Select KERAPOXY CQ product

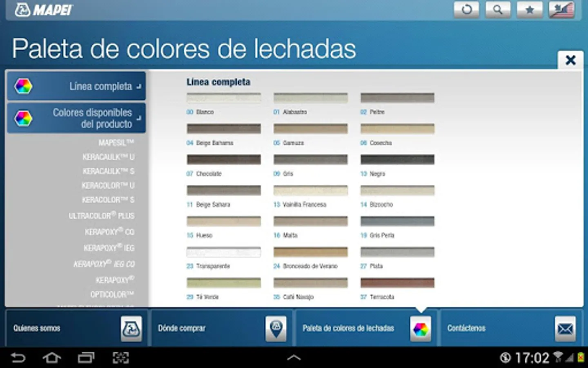tap(109, 232)
